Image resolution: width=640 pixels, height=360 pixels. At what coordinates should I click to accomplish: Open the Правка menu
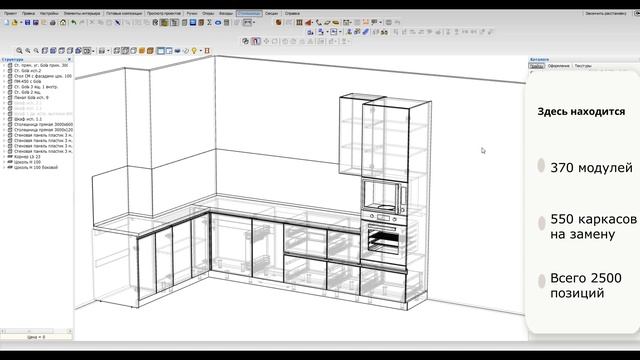tap(28, 13)
